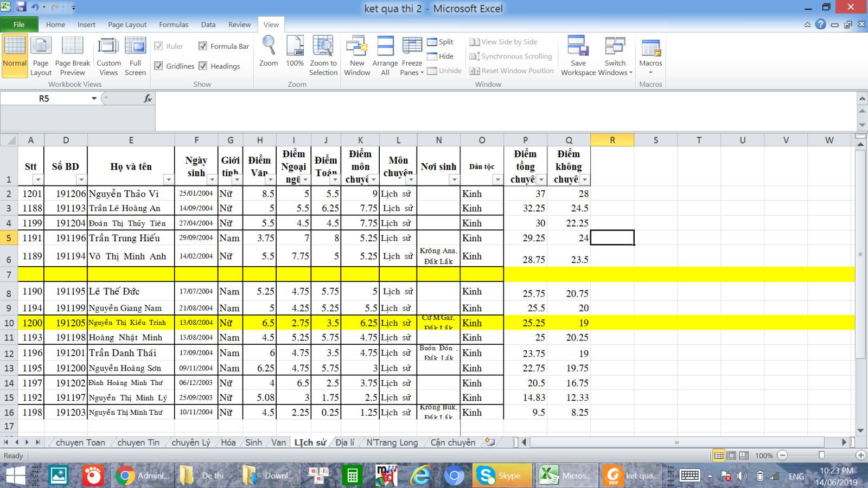Uncheck the Formula Bar checkbox
This screenshot has width=868, height=488.
203,47
